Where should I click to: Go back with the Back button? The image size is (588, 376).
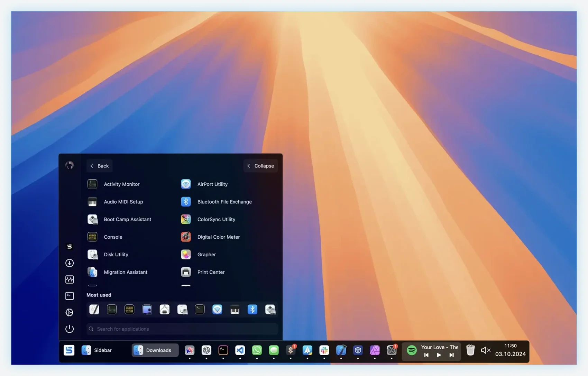tap(99, 166)
